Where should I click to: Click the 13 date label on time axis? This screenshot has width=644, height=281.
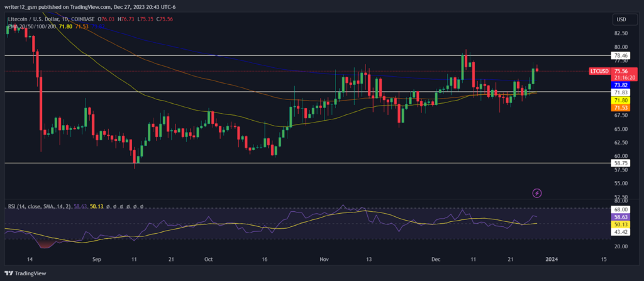(369, 259)
